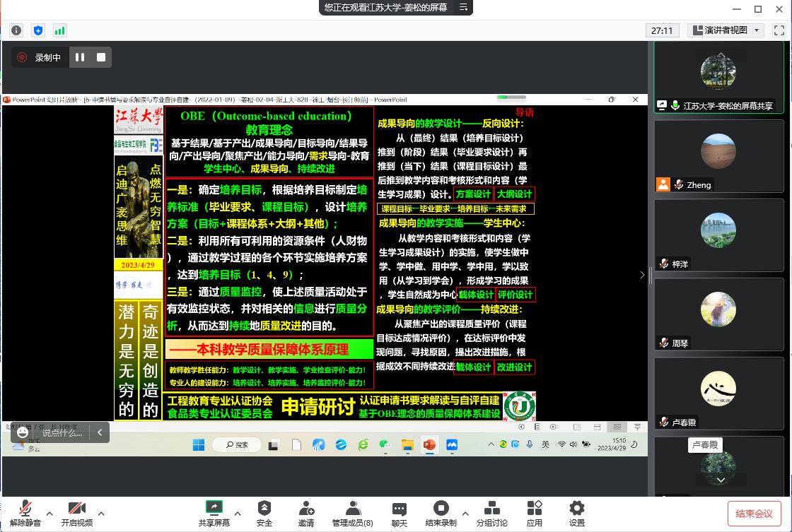
Task: Expand audio options arrow beside 解除静音
Action: [49, 514]
